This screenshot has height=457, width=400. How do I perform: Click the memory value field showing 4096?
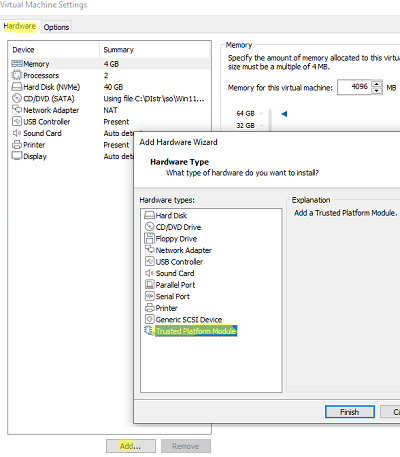pos(354,87)
